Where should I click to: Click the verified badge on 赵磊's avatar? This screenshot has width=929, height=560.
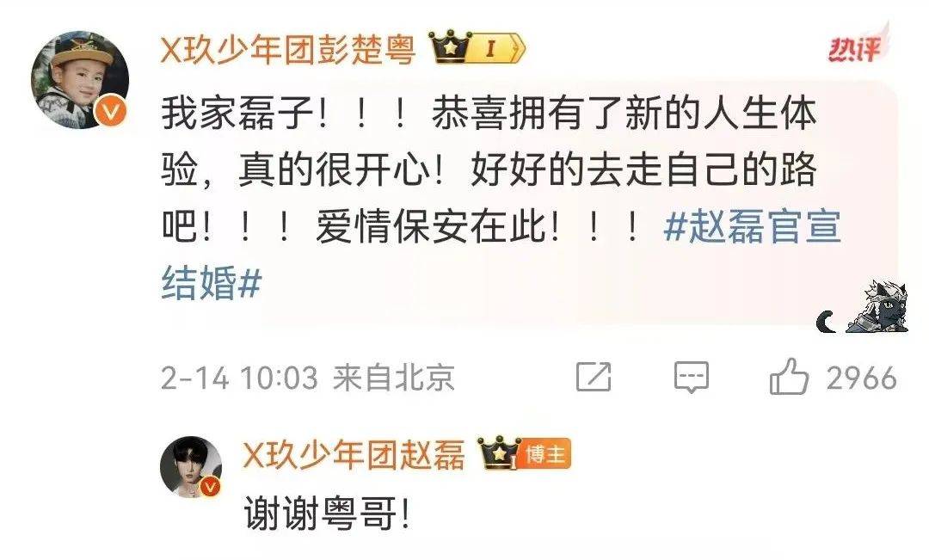point(210,487)
